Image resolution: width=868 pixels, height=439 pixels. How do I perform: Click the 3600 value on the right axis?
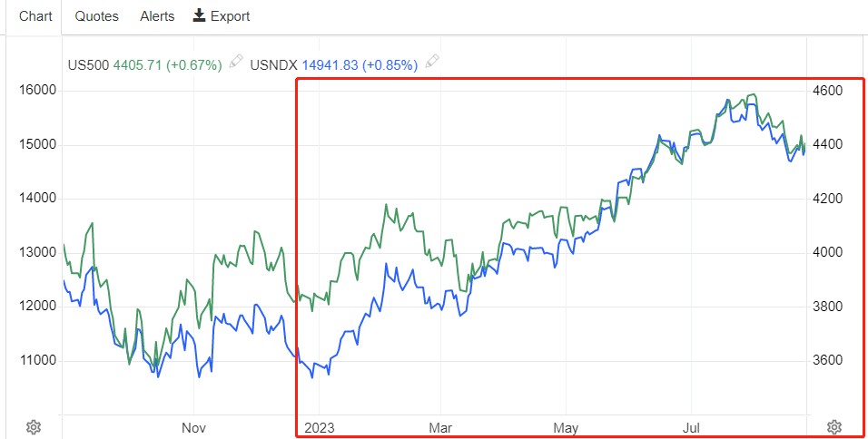(827, 361)
